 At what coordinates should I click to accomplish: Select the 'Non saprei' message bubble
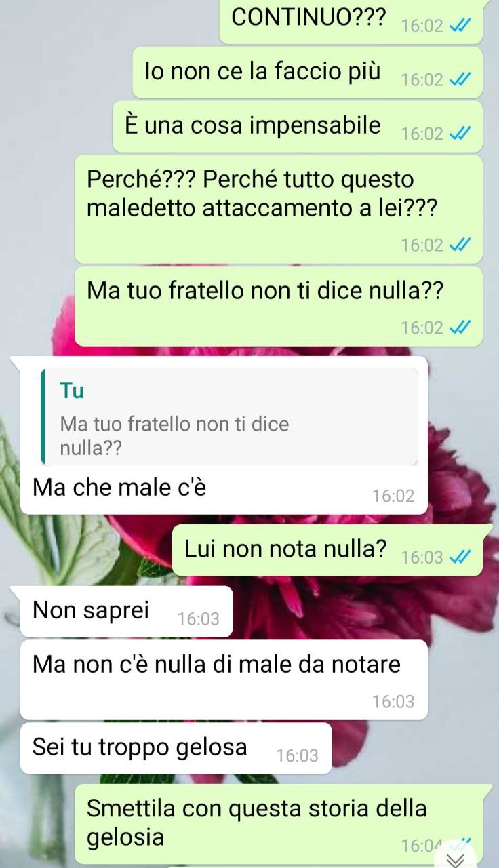click(127, 612)
